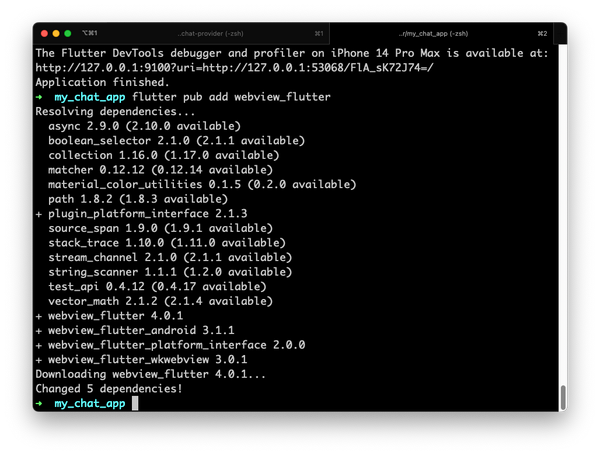Select the my_chat_app (-zsh) tab

pyautogui.click(x=433, y=34)
